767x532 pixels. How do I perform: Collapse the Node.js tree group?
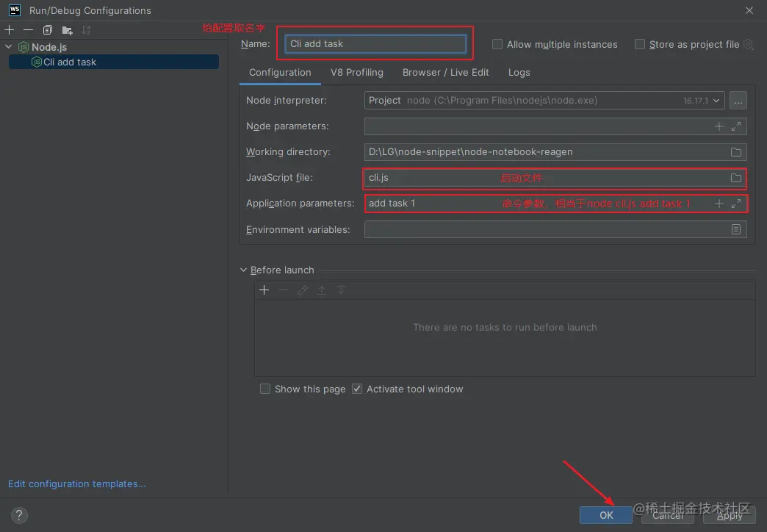8,47
